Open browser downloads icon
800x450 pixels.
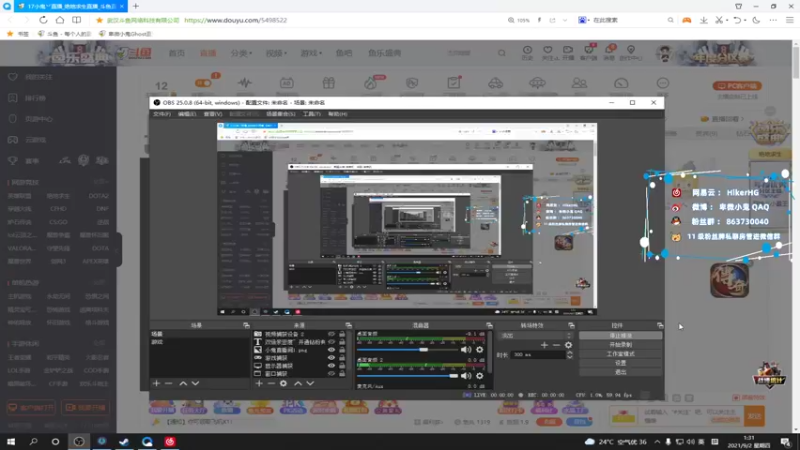click(704, 20)
